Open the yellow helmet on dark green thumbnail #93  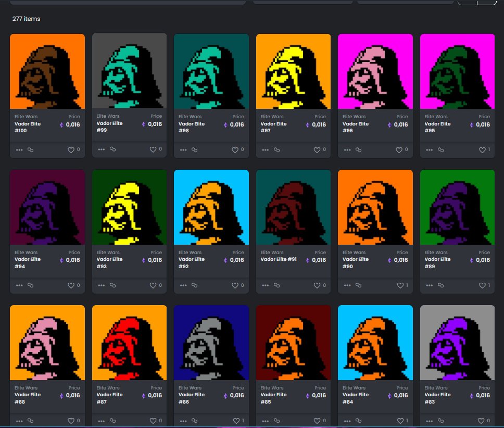pos(129,207)
